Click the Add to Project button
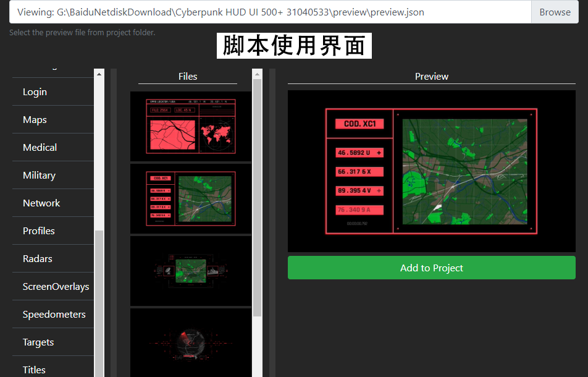 tap(432, 268)
